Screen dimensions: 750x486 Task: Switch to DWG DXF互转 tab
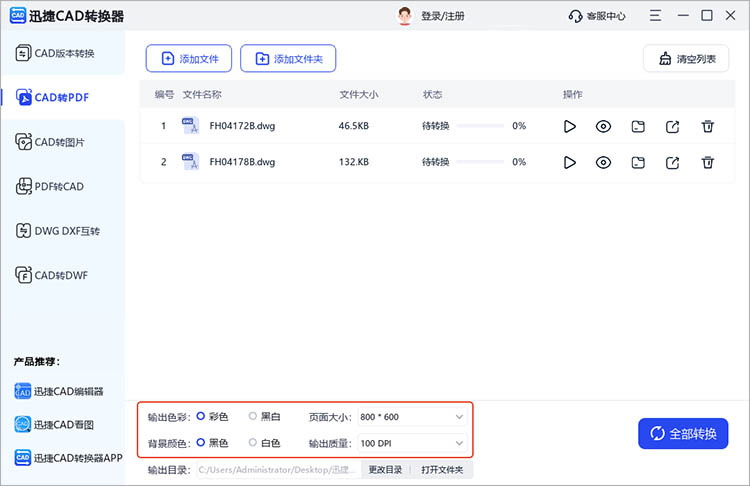[x=63, y=231]
